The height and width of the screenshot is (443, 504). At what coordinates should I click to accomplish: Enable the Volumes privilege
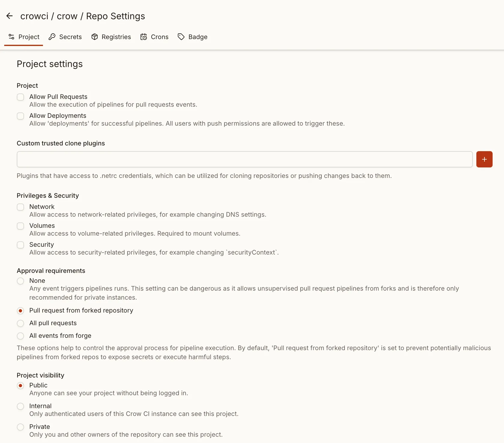20,226
